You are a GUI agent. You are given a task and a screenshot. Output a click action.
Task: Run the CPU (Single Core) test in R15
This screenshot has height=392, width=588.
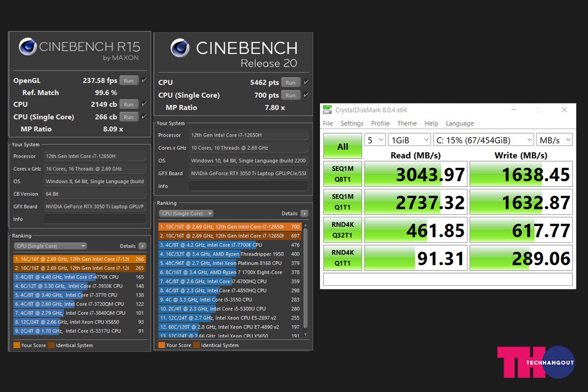click(128, 117)
